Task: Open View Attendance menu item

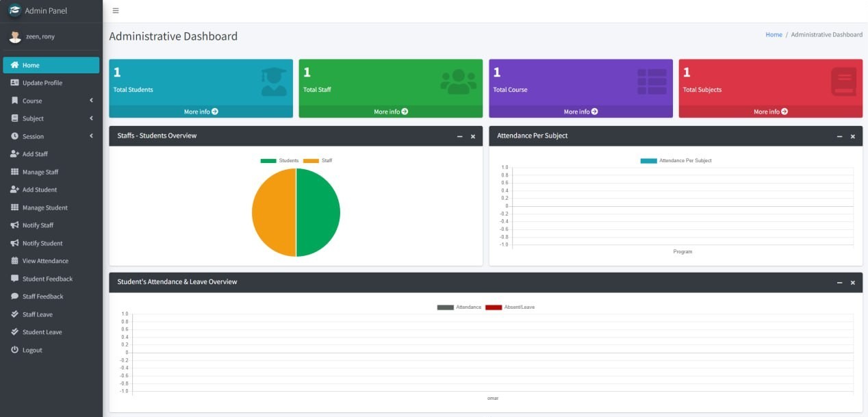Action: click(51, 261)
